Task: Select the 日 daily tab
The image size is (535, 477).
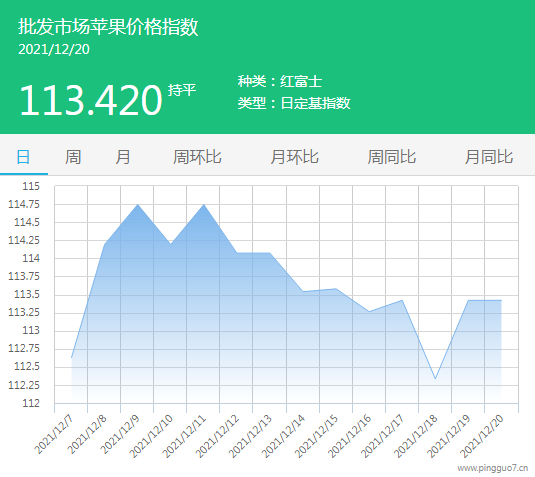Action: coord(24,157)
